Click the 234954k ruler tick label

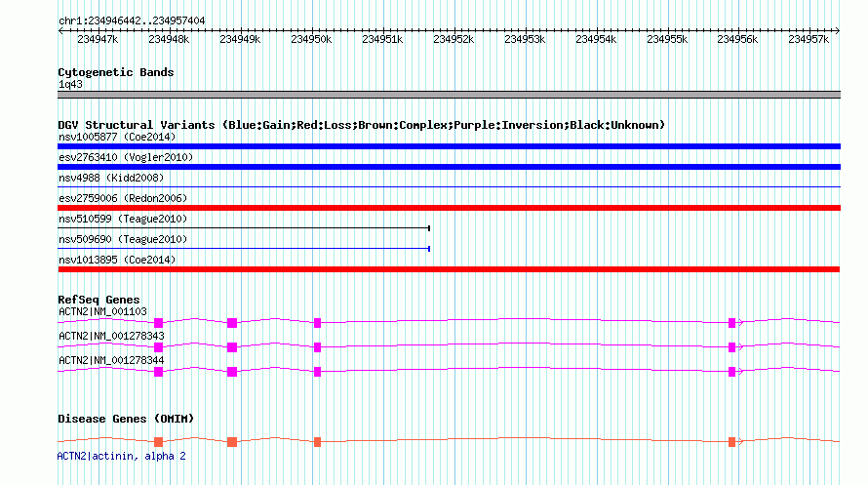(596, 39)
